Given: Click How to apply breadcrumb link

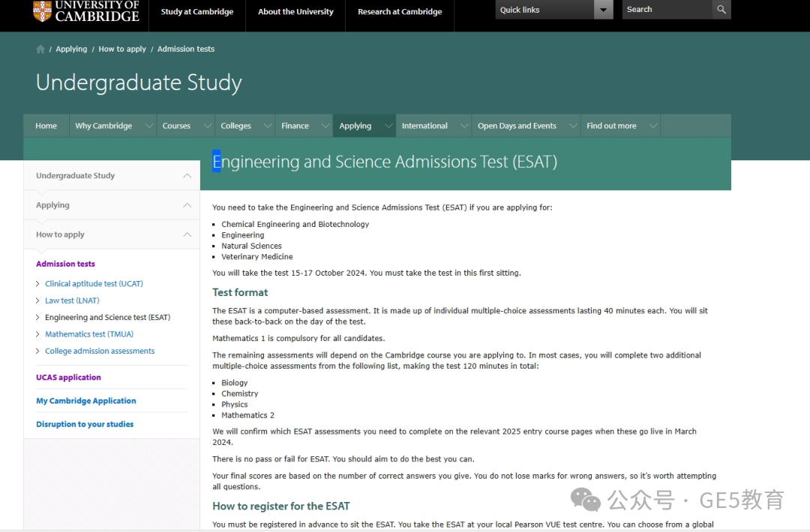Looking at the screenshot, I should point(122,49).
